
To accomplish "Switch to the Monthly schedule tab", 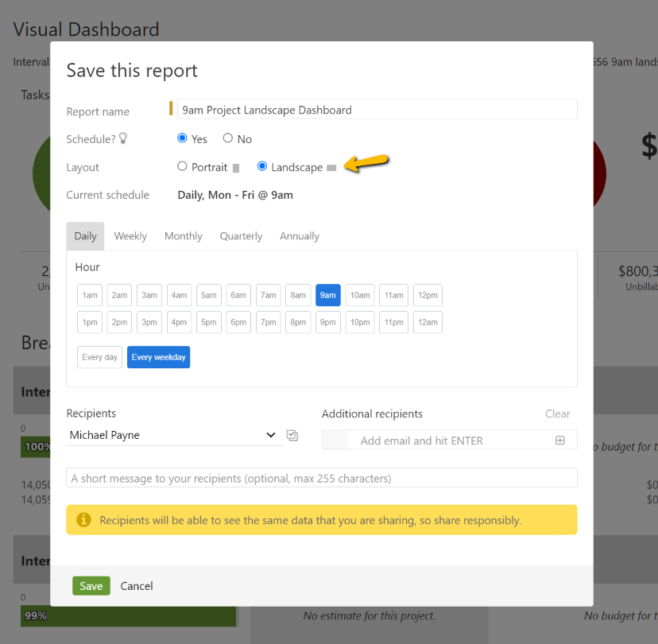I will point(184,236).
